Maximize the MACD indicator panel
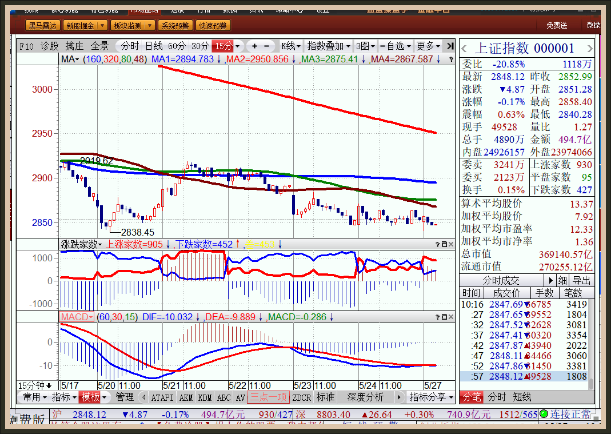Viewport: 611px width, 434px height. (444, 317)
